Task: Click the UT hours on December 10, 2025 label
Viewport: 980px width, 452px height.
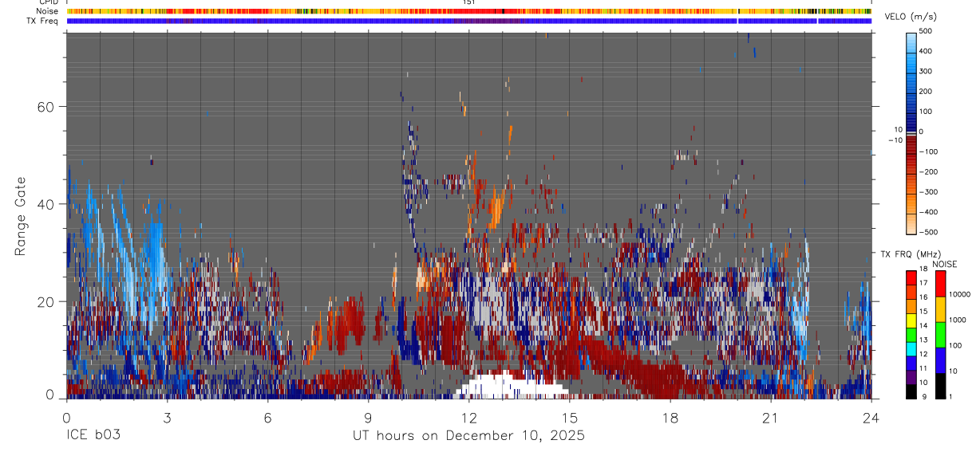Action: coord(469,436)
